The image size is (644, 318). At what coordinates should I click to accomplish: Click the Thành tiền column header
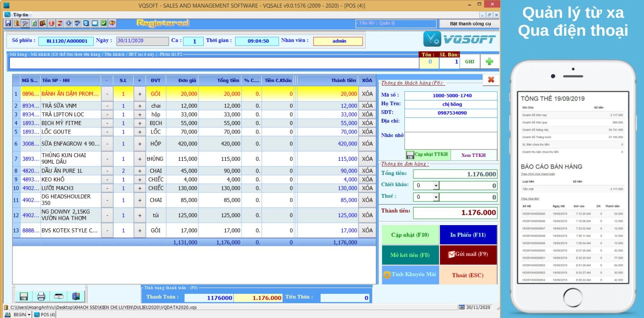click(327, 80)
